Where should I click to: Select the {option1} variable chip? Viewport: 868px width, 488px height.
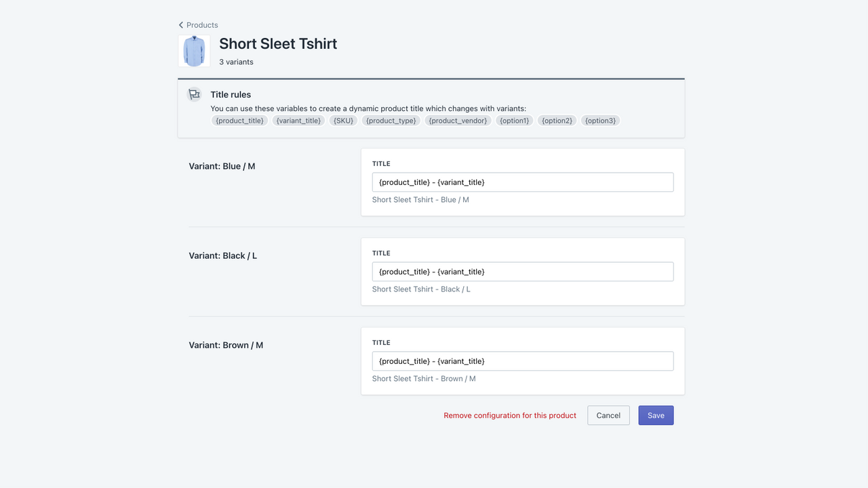point(515,121)
